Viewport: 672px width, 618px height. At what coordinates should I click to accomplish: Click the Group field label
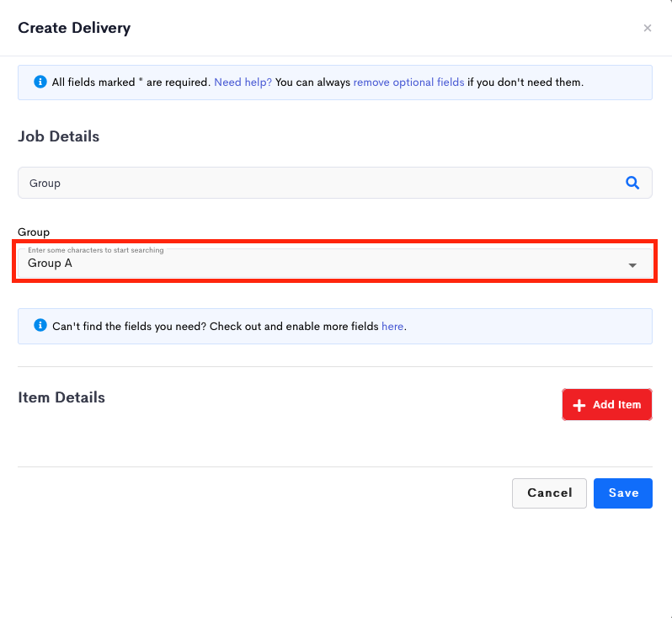coord(34,232)
